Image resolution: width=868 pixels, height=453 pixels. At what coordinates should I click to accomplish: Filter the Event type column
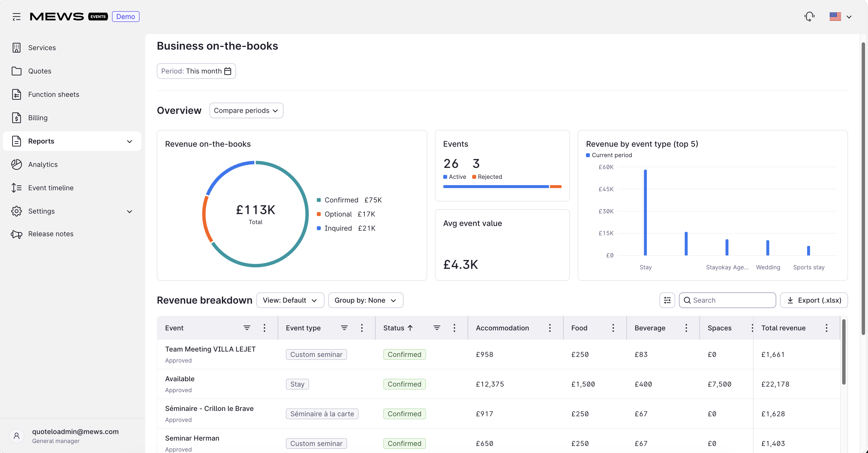tap(344, 328)
